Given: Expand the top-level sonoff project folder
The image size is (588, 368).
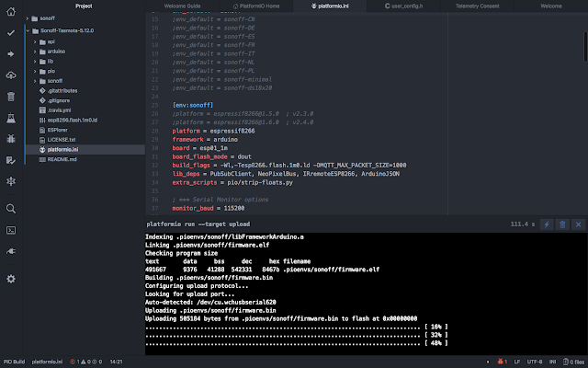Looking at the screenshot, I should (x=27, y=18).
